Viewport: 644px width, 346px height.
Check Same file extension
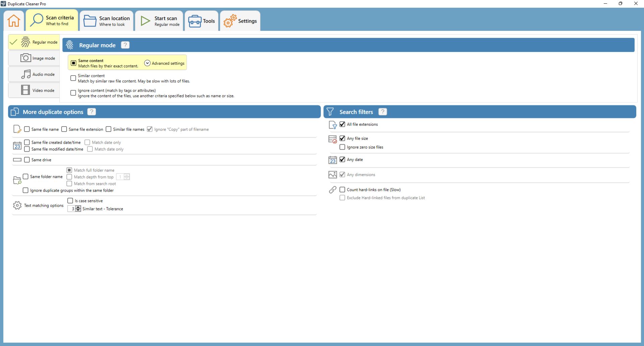click(64, 129)
